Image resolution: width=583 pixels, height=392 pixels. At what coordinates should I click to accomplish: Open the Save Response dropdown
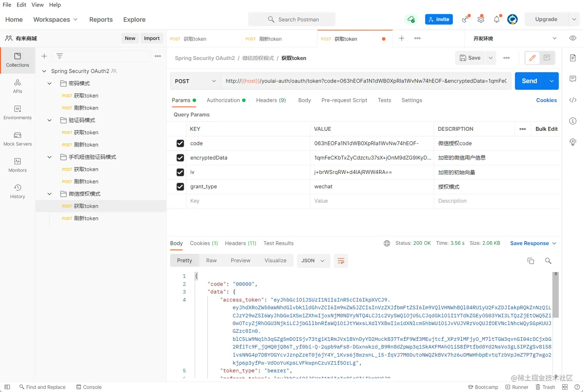pos(533,243)
